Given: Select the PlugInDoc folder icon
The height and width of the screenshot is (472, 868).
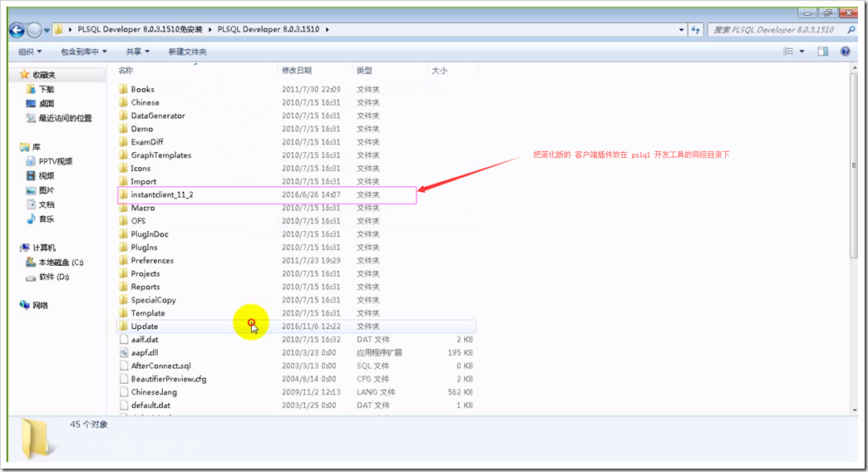Looking at the screenshot, I should (x=123, y=234).
